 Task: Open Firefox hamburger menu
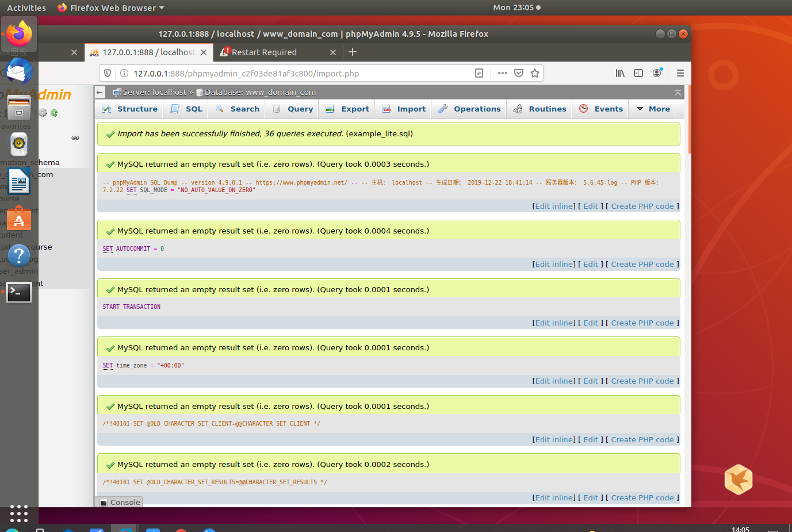coord(680,73)
